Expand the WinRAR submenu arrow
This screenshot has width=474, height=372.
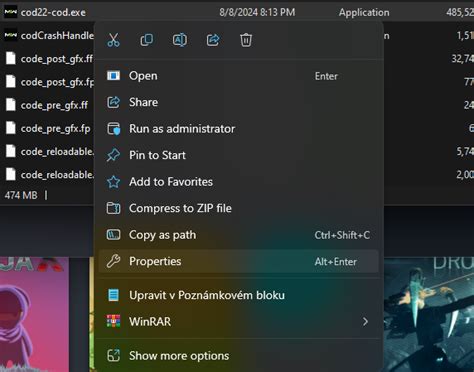pyautogui.click(x=365, y=322)
